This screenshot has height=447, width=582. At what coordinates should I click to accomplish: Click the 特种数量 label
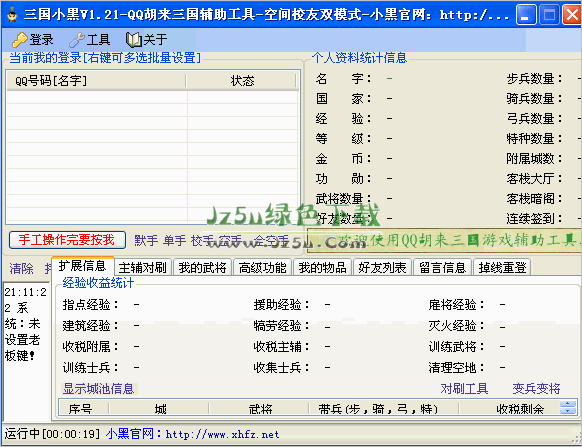click(x=534, y=138)
